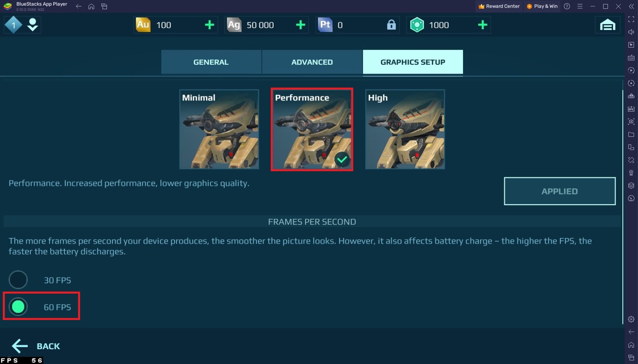Click the APPLIED button

560,191
